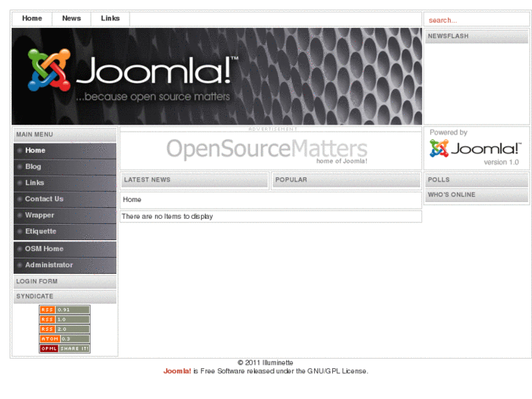Viewport: 532px width, 399px height.
Task: Open Contact Us in the Main Menu
Action: click(x=65, y=199)
